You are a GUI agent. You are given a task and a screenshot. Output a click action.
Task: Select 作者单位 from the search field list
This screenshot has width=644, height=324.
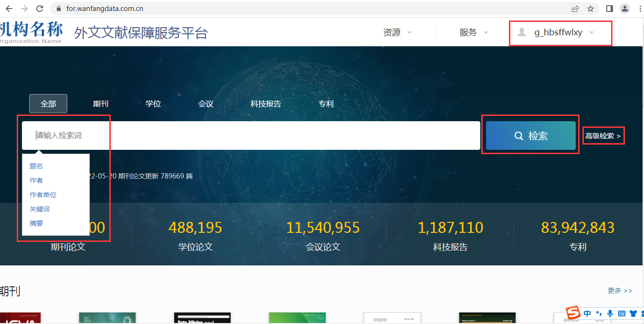43,195
